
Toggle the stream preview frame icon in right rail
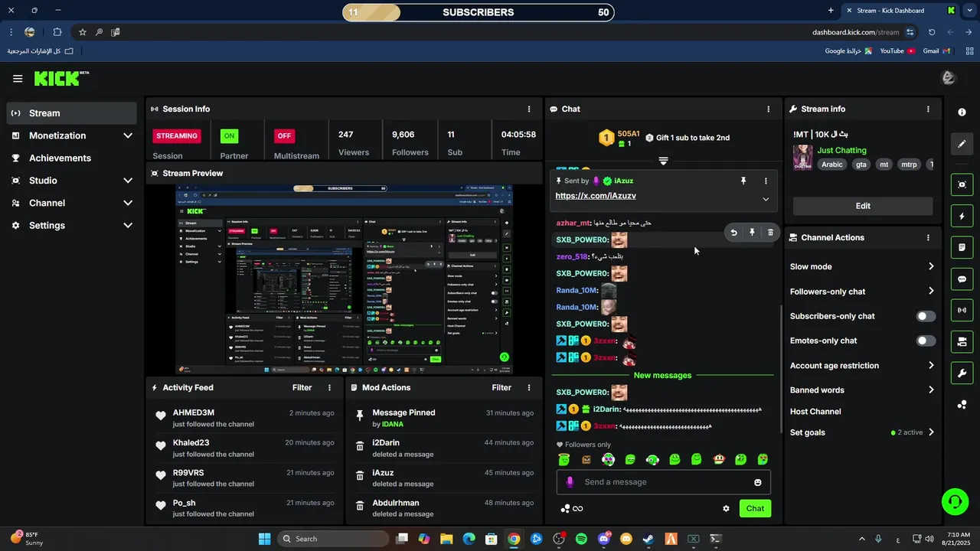[962, 184]
